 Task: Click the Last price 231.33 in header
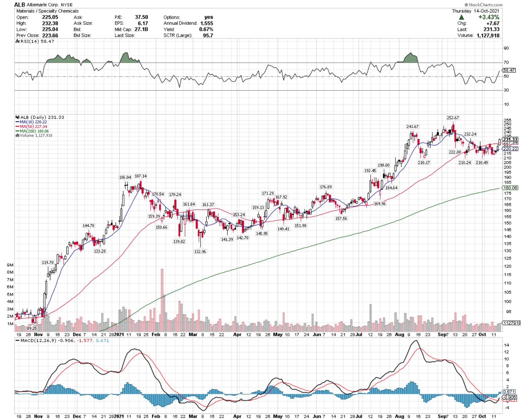click(x=491, y=29)
